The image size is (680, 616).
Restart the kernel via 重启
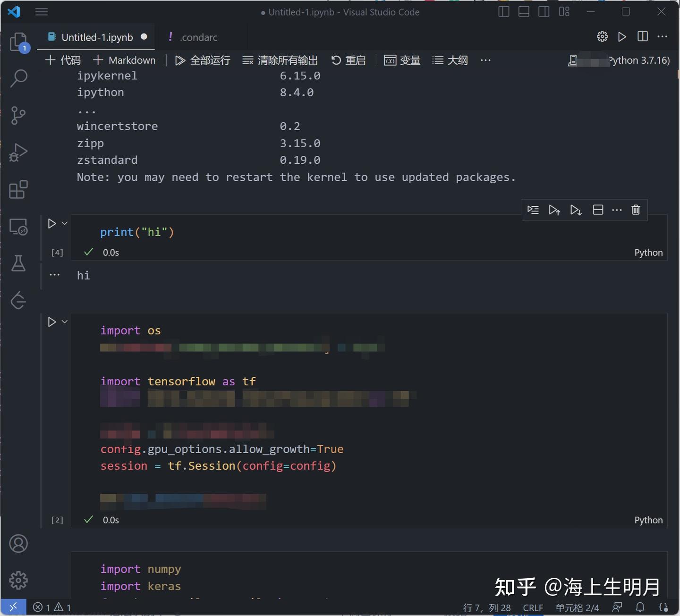tap(348, 60)
